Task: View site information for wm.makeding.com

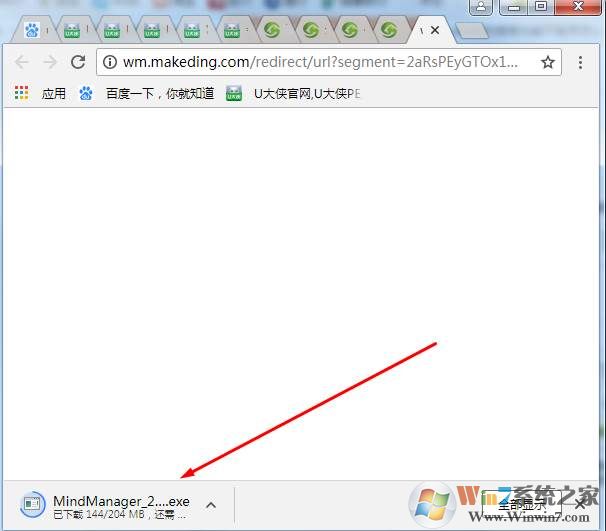Action: pyautogui.click(x=110, y=62)
